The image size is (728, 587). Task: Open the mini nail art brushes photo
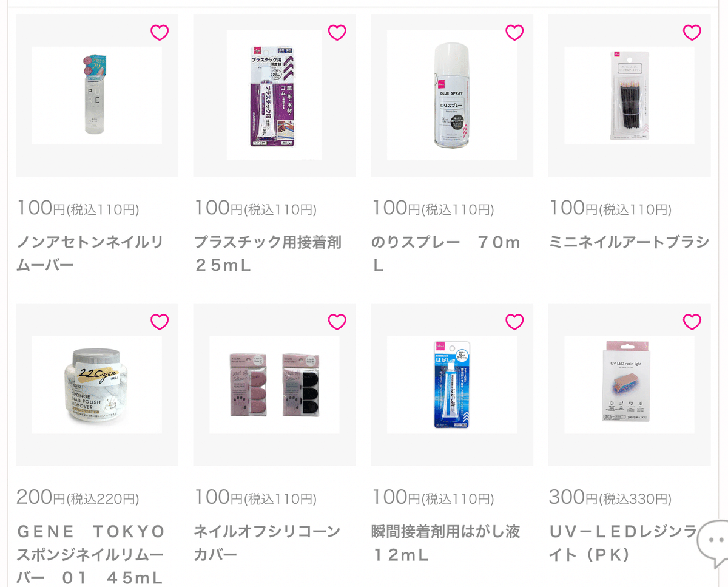pyautogui.click(x=629, y=95)
